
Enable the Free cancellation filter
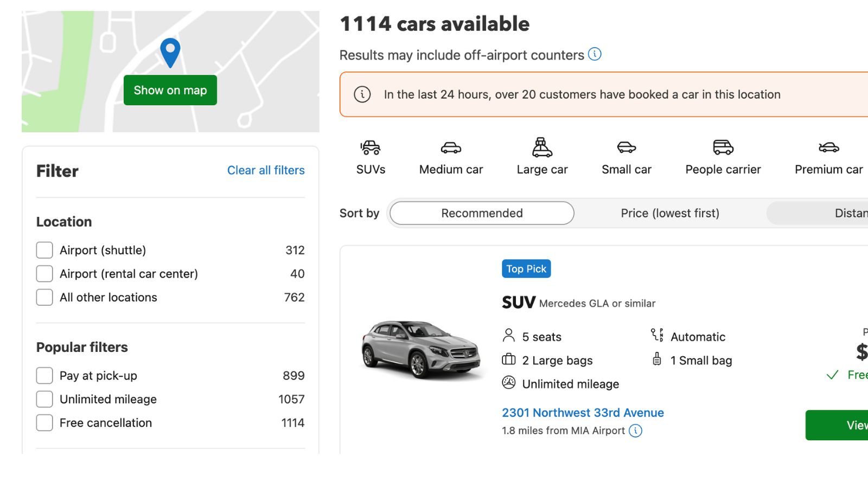click(44, 422)
